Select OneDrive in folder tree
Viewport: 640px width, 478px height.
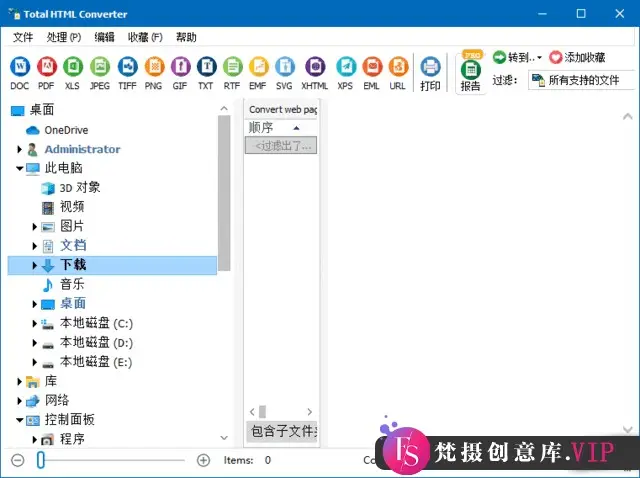click(x=66, y=130)
